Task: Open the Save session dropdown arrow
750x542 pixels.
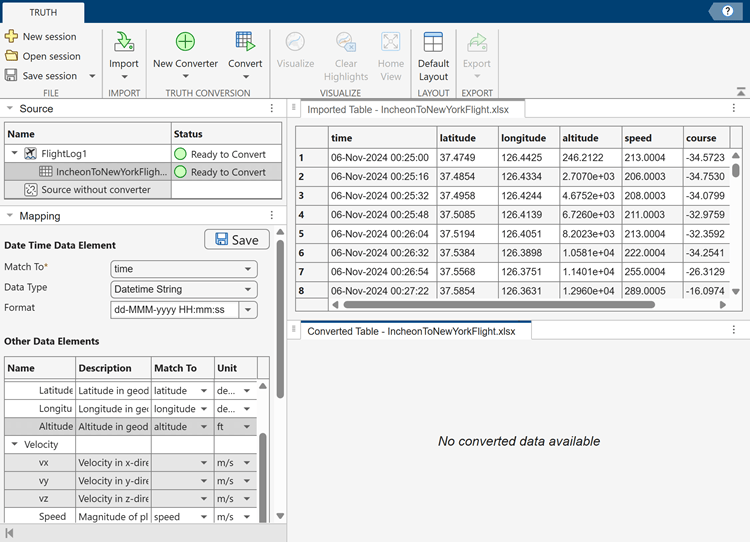Action: click(x=92, y=76)
